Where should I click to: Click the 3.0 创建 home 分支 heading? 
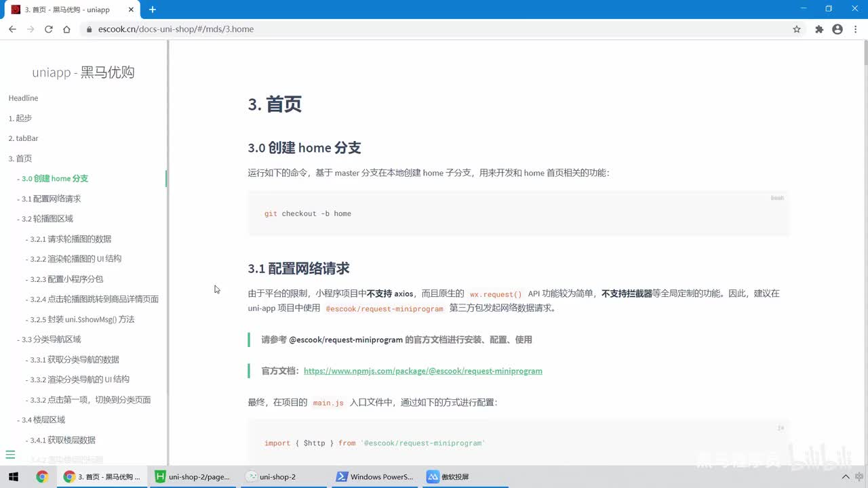[x=304, y=148]
